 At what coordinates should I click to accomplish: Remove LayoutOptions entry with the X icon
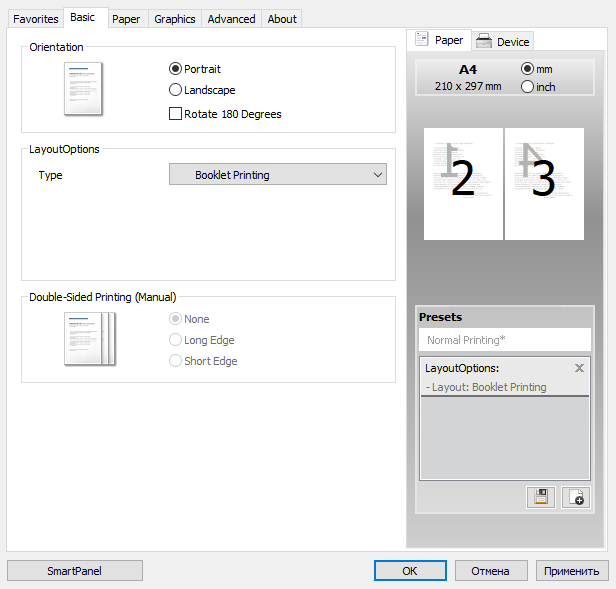pyautogui.click(x=579, y=368)
